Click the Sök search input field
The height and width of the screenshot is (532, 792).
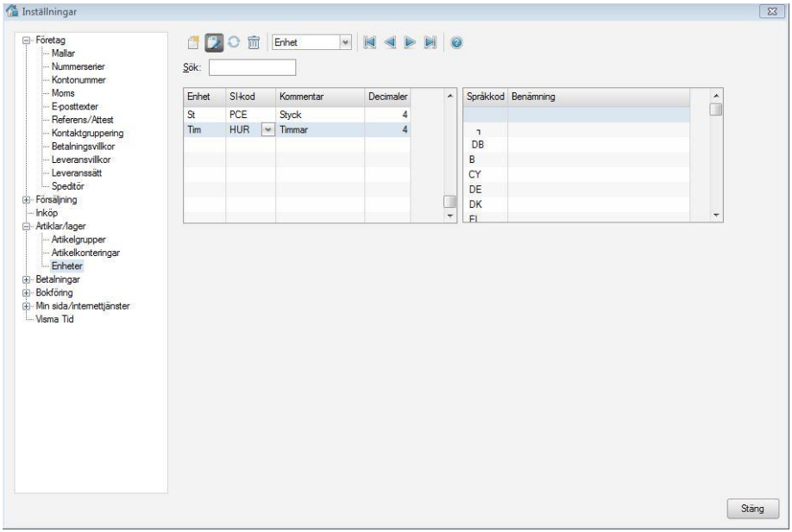coord(252,68)
